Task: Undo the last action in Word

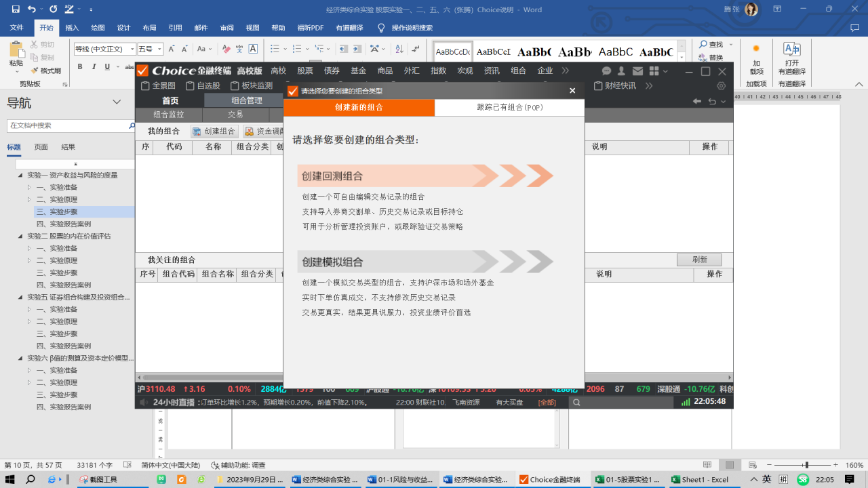Action: tap(33, 9)
